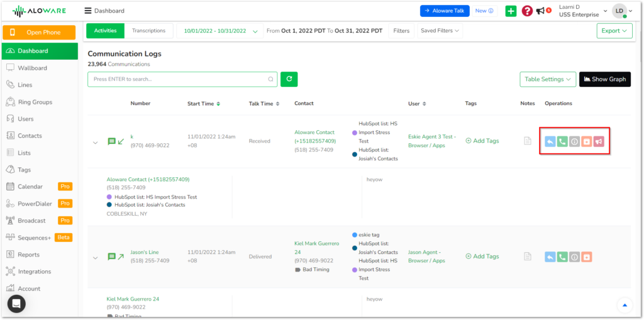Click call icon in Jason Agent row
The width and height of the screenshot is (644, 320).
click(x=562, y=257)
